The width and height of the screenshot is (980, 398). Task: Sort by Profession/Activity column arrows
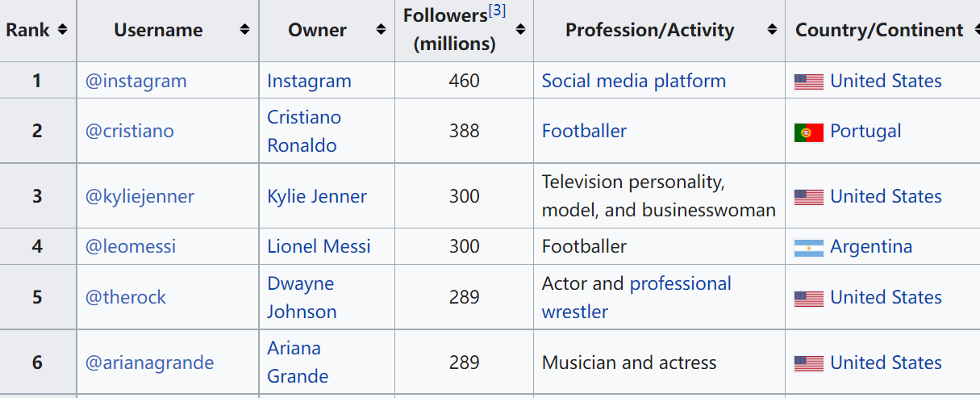[x=772, y=30]
